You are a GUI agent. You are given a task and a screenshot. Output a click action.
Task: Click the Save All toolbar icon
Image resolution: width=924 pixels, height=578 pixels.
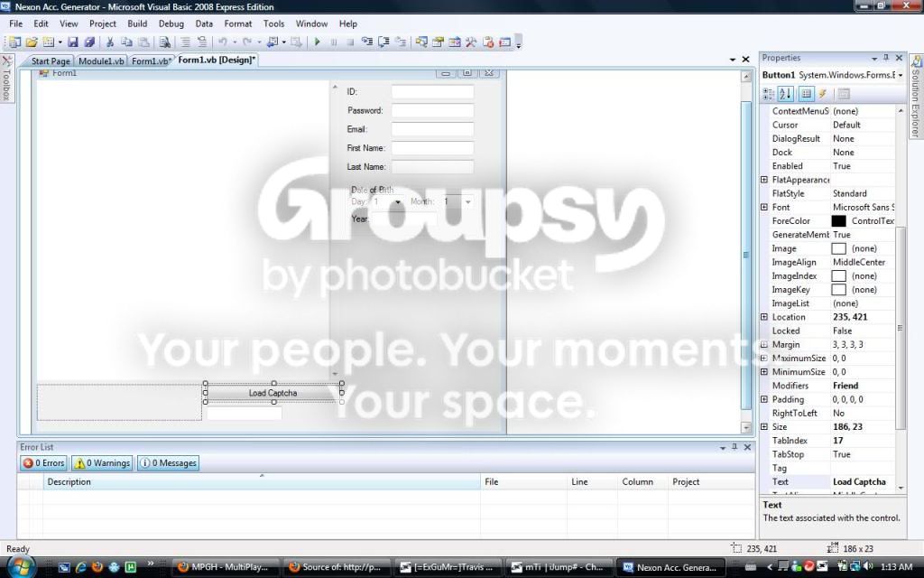[89, 42]
